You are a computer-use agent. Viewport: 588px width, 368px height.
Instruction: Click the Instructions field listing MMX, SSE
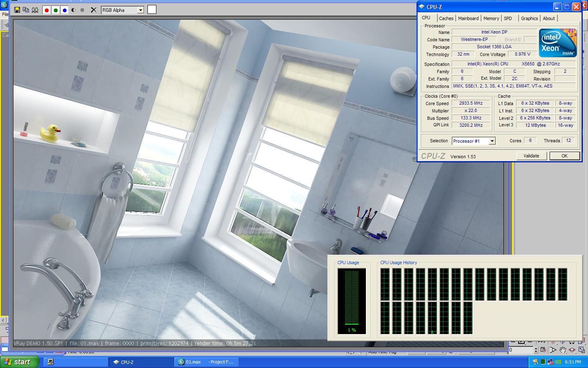[x=514, y=86]
